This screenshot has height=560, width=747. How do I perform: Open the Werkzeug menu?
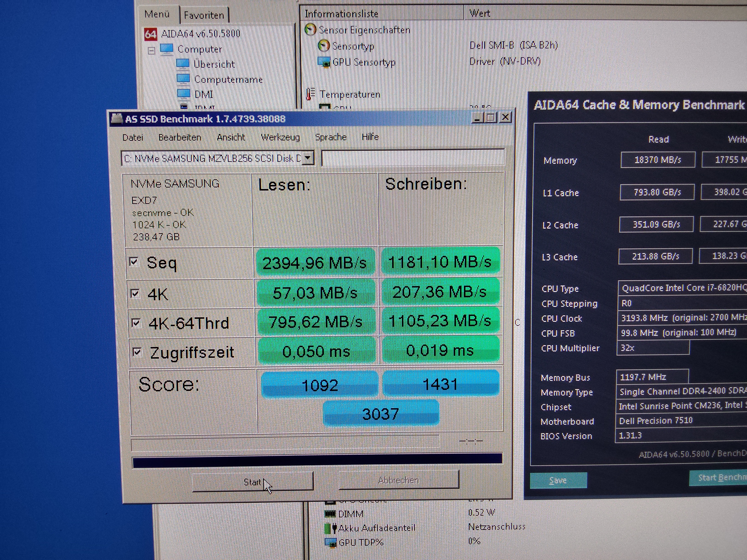point(280,137)
